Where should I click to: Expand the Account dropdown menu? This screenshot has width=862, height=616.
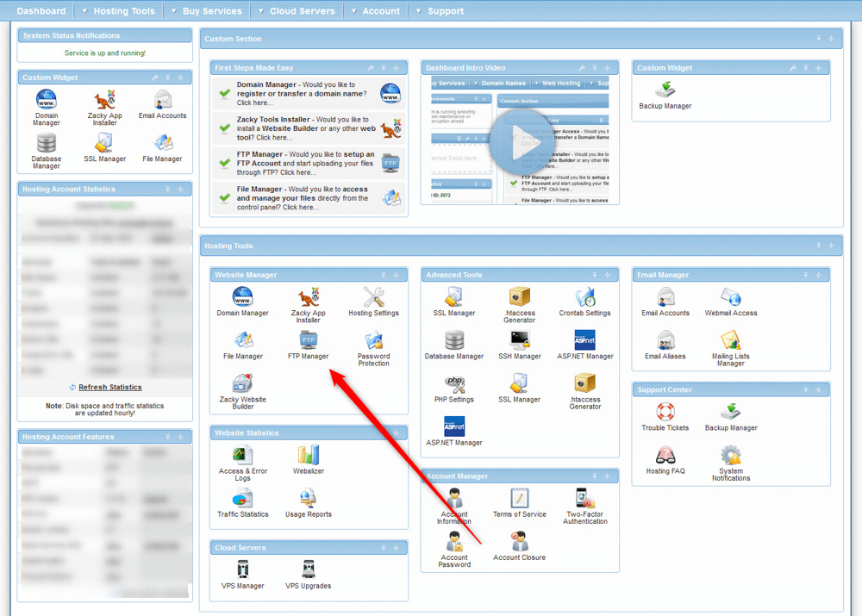(375, 11)
